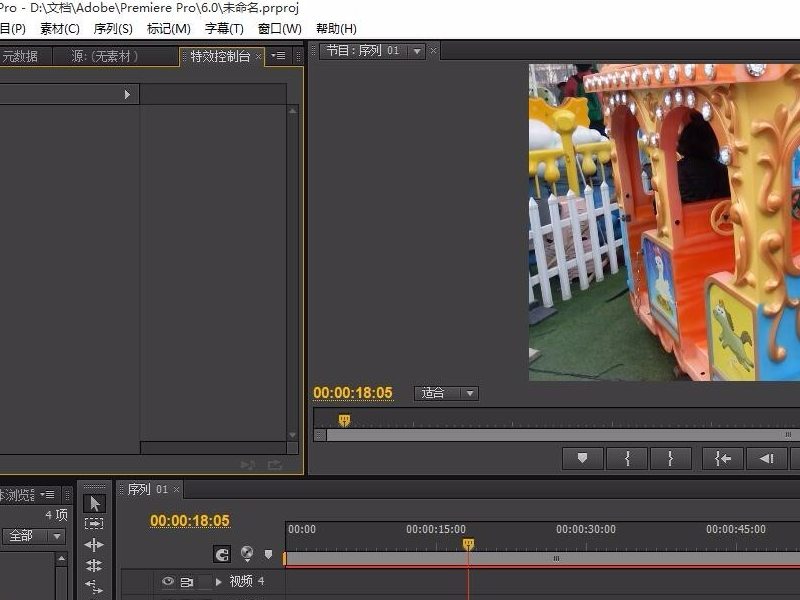Click the 视频 4 track label
Image resolution: width=800 pixels, height=600 pixels.
tap(247, 581)
